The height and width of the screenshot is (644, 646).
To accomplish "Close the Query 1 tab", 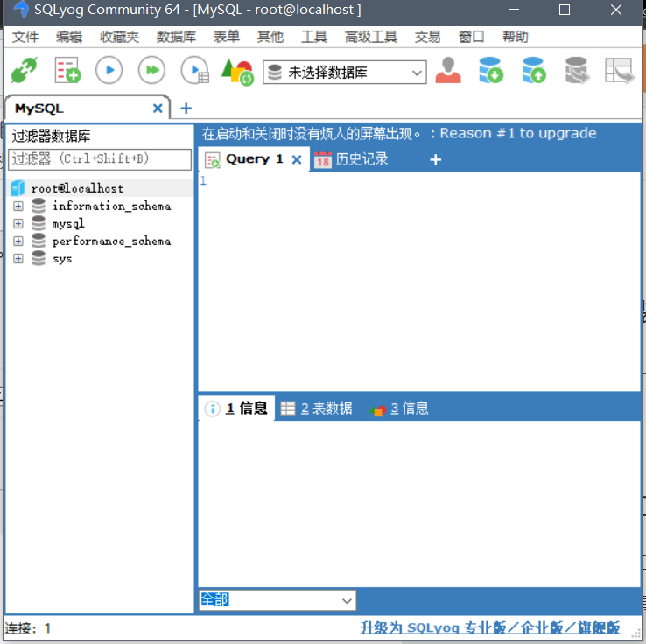I will tap(297, 159).
